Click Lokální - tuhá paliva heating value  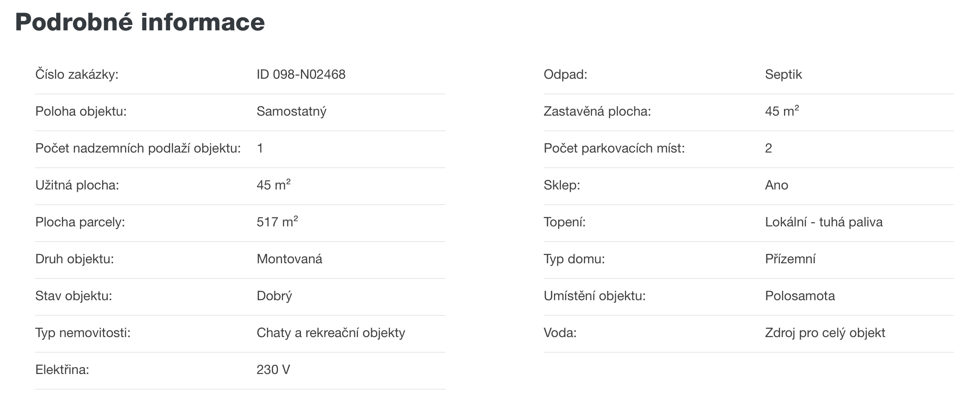(824, 222)
